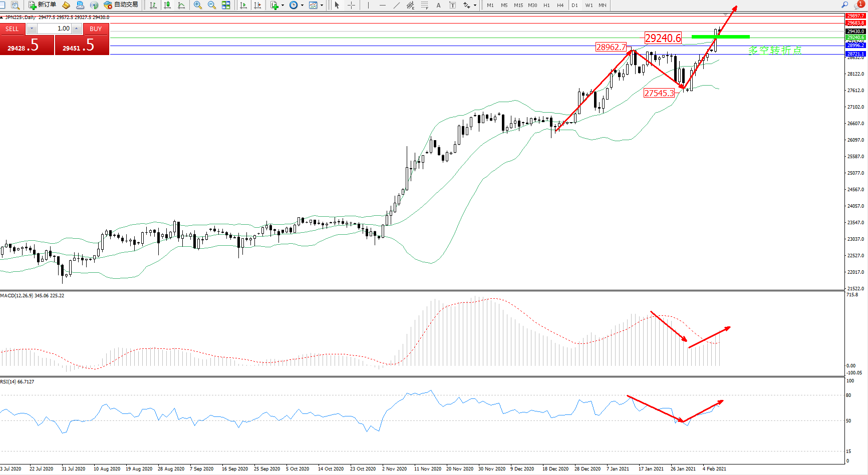Toggle 自动交易 auto trading
The height and width of the screenshot is (475, 868).
[x=121, y=5]
